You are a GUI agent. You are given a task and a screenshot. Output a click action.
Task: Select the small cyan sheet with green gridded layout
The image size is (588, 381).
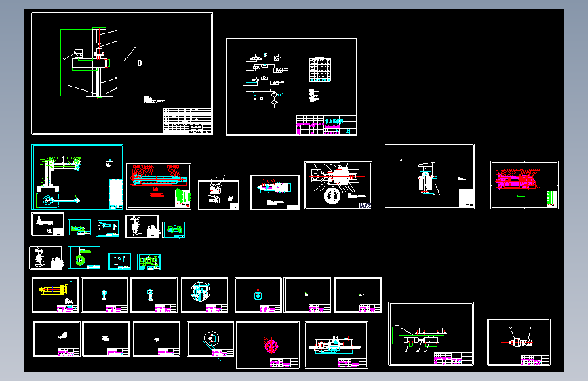click(149, 262)
